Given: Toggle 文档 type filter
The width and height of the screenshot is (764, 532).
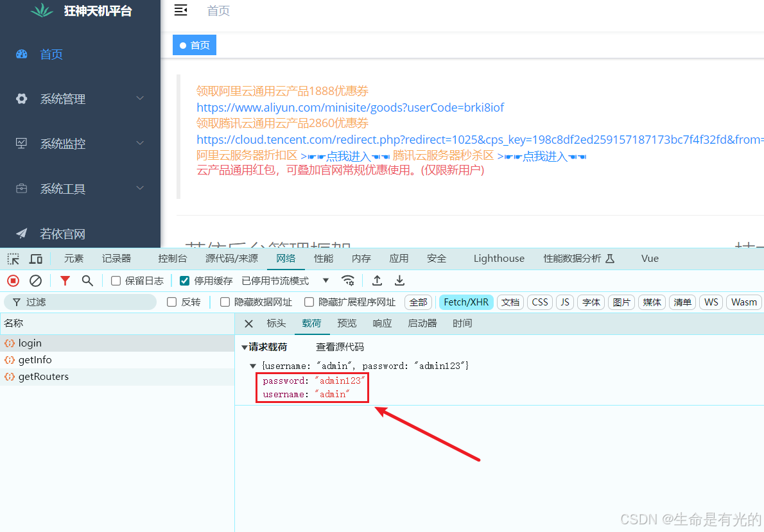Looking at the screenshot, I should pyautogui.click(x=510, y=302).
